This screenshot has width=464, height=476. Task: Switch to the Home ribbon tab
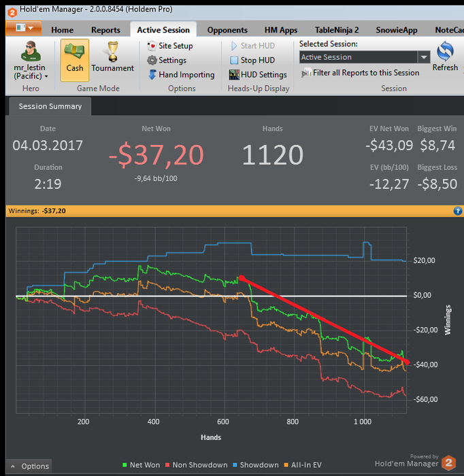[62, 30]
